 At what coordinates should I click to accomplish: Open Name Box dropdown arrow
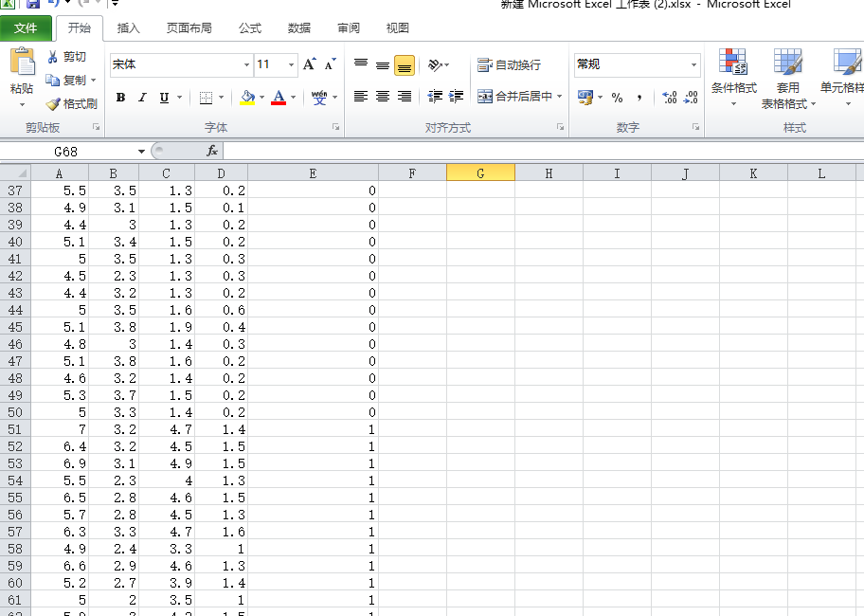pyautogui.click(x=141, y=151)
